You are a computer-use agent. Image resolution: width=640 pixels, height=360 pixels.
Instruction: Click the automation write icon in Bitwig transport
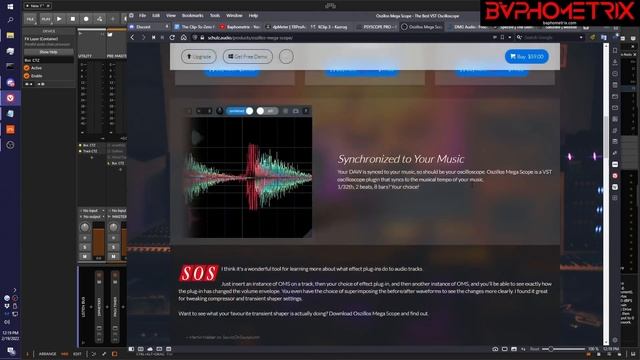pos(99,19)
